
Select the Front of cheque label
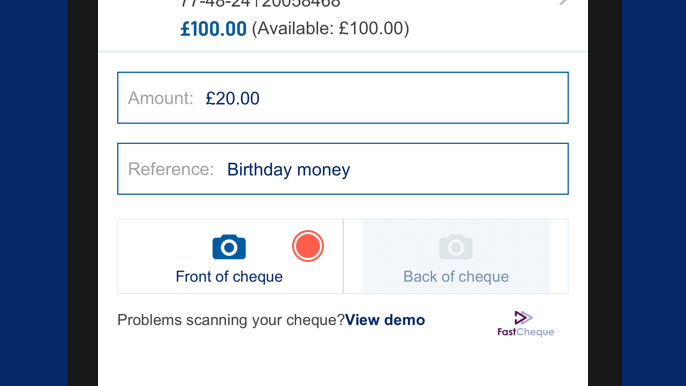click(229, 277)
